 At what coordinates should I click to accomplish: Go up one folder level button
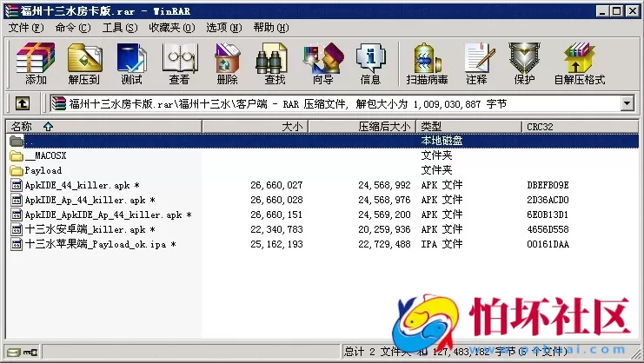click(23, 103)
